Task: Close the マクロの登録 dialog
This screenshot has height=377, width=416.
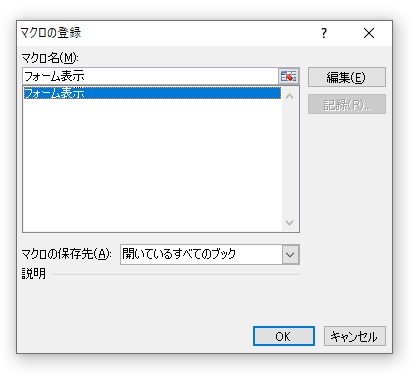Action: (369, 33)
